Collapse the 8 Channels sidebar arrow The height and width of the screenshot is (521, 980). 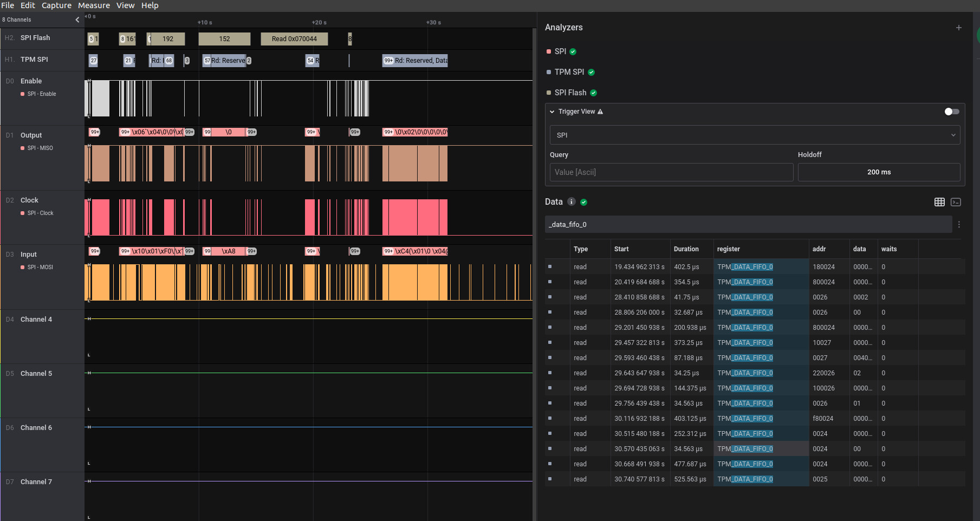pos(77,19)
